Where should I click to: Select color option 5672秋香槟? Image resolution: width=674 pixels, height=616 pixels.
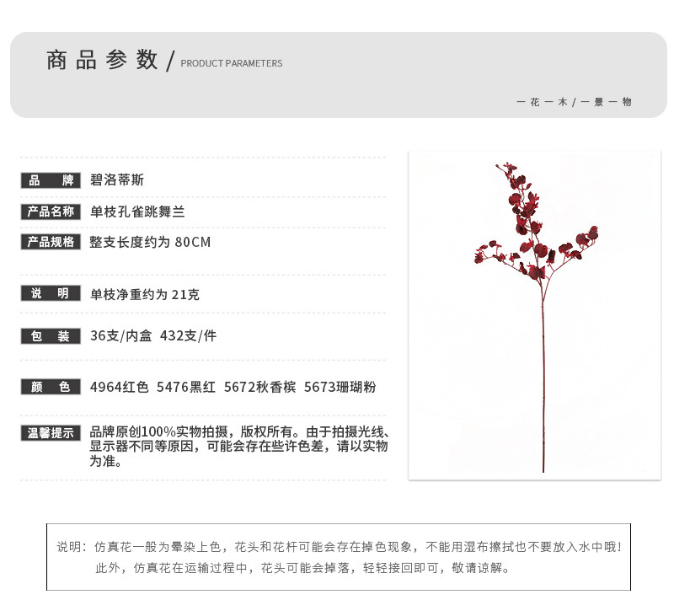click(259, 387)
